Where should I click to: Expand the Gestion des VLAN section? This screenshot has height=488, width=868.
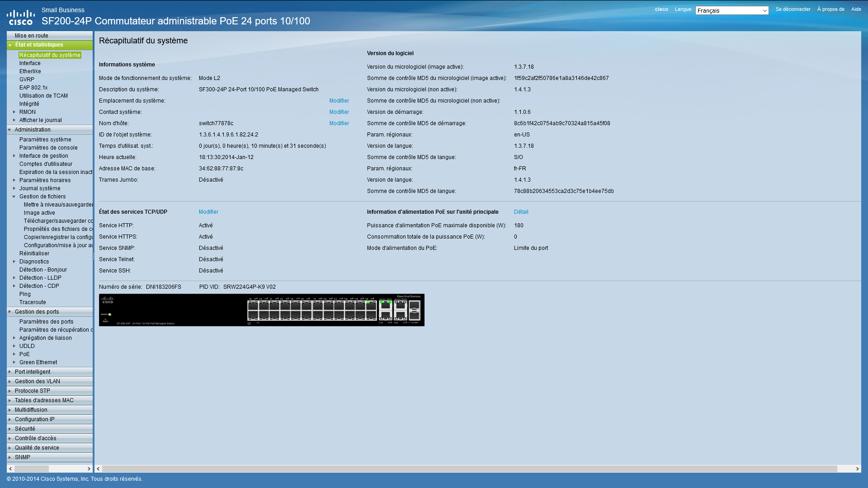(x=9, y=381)
